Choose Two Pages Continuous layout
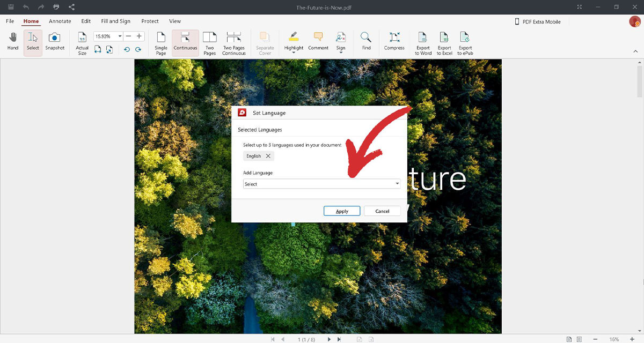Image resolution: width=644 pixels, height=343 pixels. tap(234, 43)
